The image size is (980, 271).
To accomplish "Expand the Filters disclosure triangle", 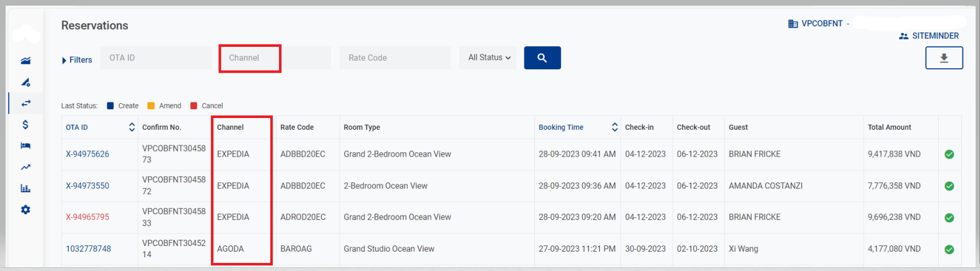I will [x=64, y=61].
